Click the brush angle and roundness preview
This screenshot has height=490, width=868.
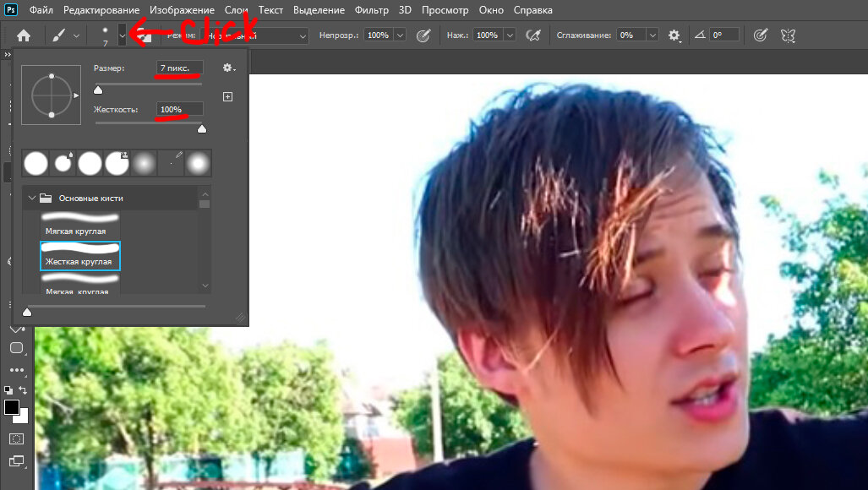[x=51, y=95]
